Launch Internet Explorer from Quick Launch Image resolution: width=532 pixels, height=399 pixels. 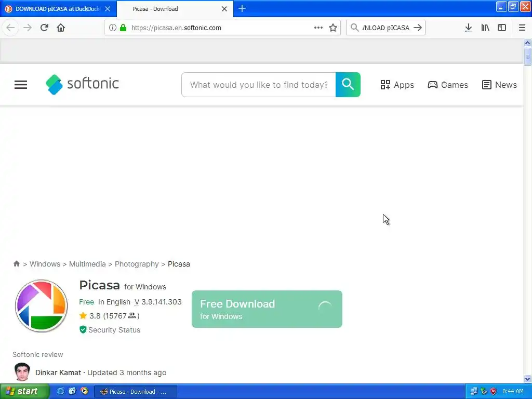pos(60,391)
